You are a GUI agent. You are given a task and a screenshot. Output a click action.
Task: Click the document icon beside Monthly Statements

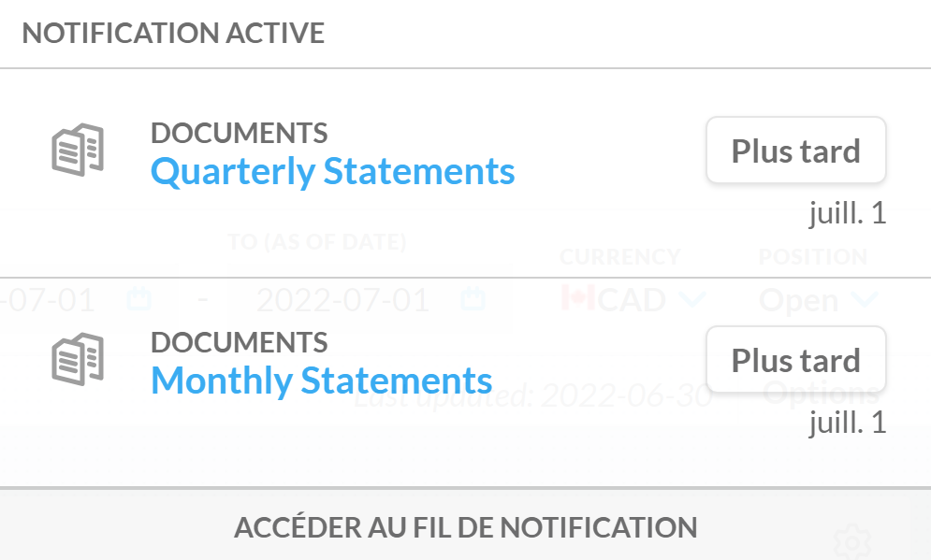coord(77,359)
